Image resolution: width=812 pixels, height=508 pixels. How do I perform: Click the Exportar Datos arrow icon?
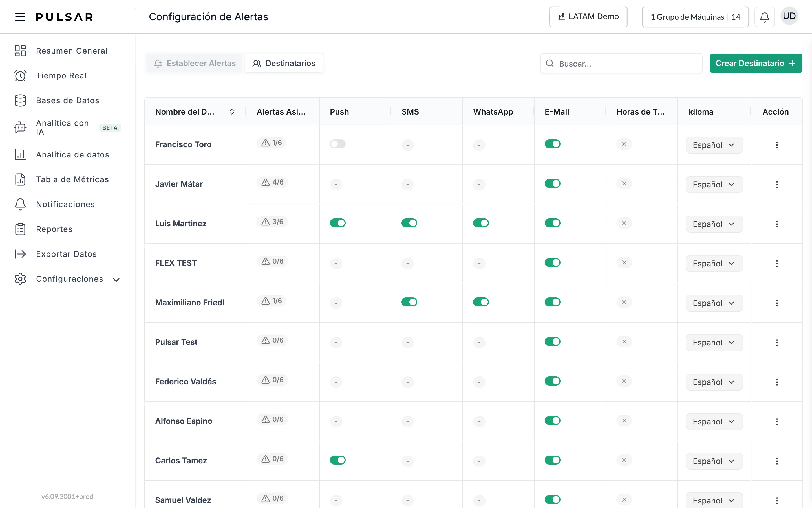20,254
